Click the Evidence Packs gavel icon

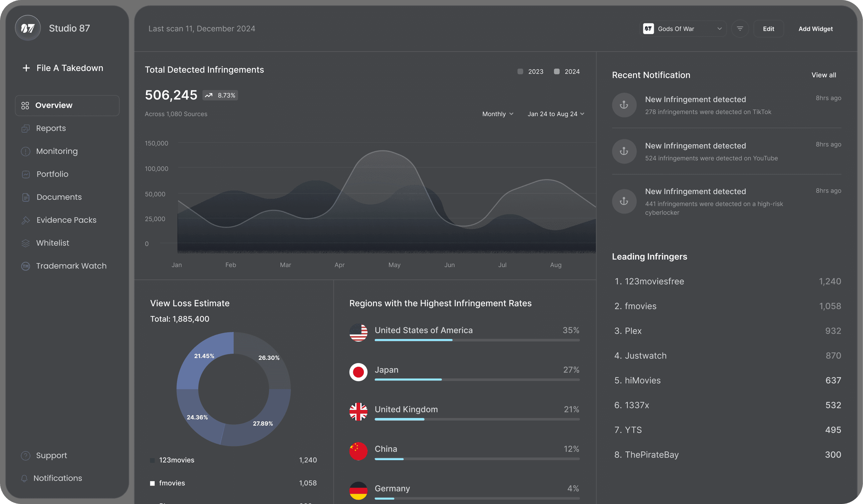[x=26, y=220]
